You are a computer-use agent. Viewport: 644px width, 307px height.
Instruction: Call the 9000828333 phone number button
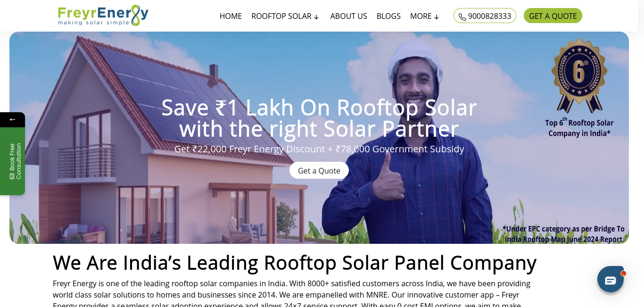pyautogui.click(x=485, y=16)
